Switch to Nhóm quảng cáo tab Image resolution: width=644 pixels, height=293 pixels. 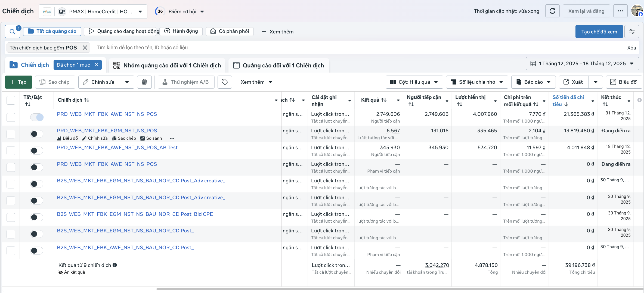167,66
